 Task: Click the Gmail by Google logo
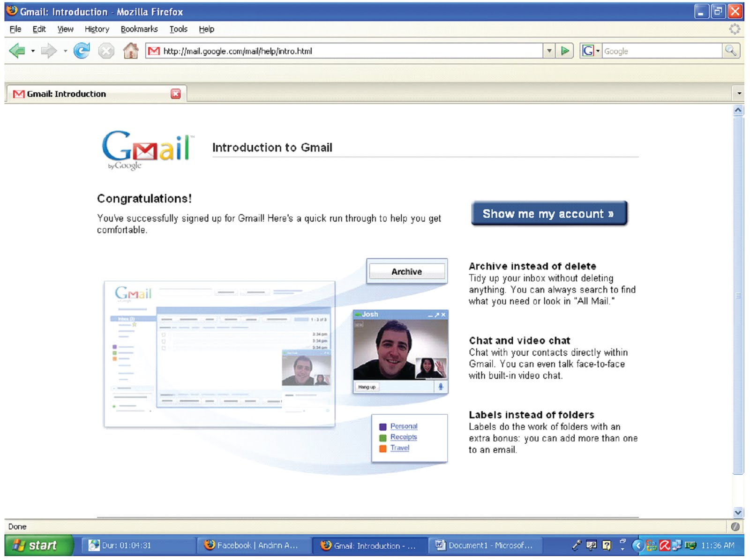tap(148, 150)
